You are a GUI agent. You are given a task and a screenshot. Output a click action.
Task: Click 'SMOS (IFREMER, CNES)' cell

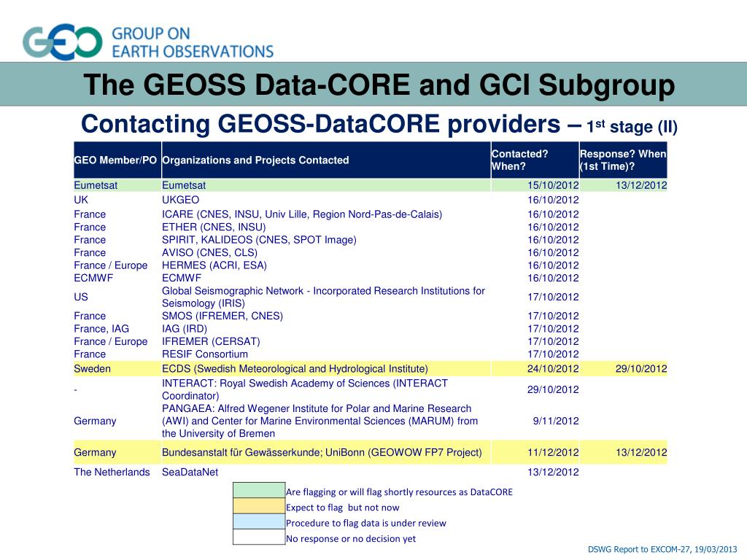point(222,316)
